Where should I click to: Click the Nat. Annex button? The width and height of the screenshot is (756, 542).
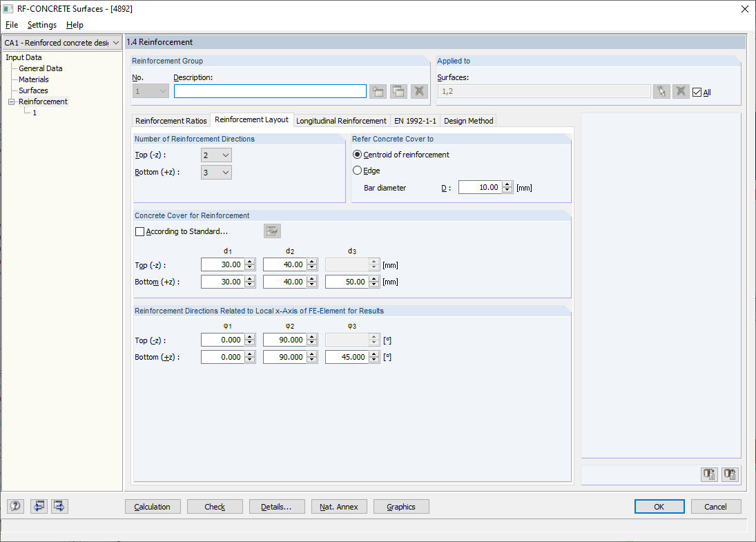coord(339,507)
